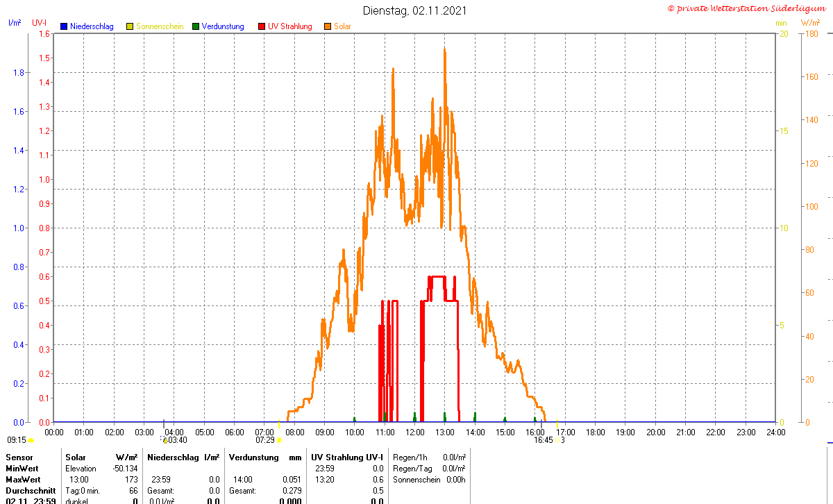This screenshot has height=504, width=833.
Task: Click the 18:00 label on time axis
Action: tap(596, 432)
